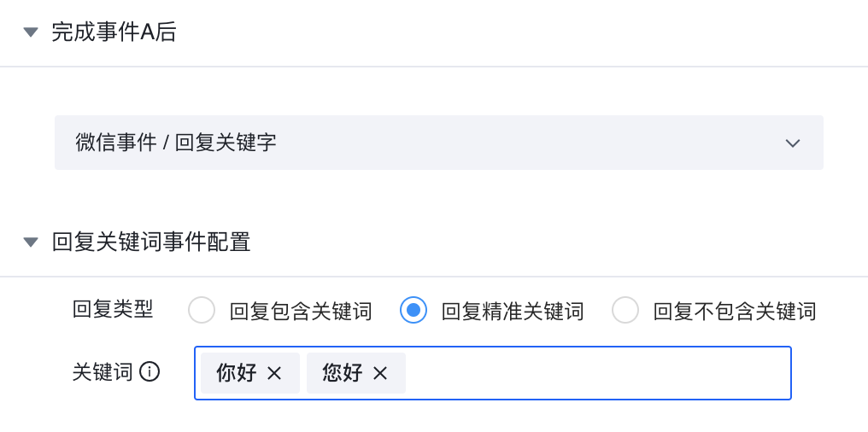Screen dimensions: 868x432
Task: Select the 回复包含关键词 radio button
Action: (x=202, y=311)
